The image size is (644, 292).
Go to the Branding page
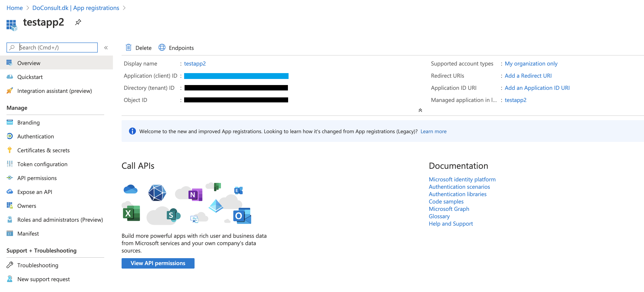point(56,122)
